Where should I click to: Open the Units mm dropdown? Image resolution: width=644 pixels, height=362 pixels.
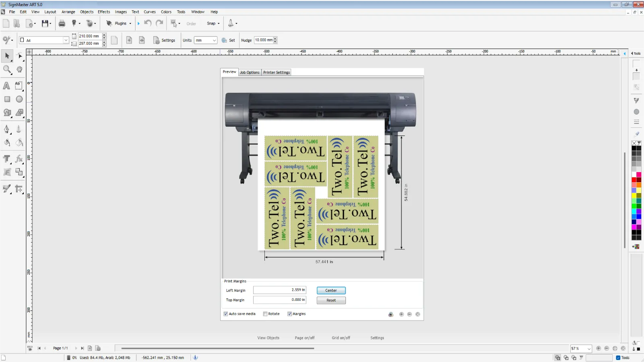tap(214, 40)
